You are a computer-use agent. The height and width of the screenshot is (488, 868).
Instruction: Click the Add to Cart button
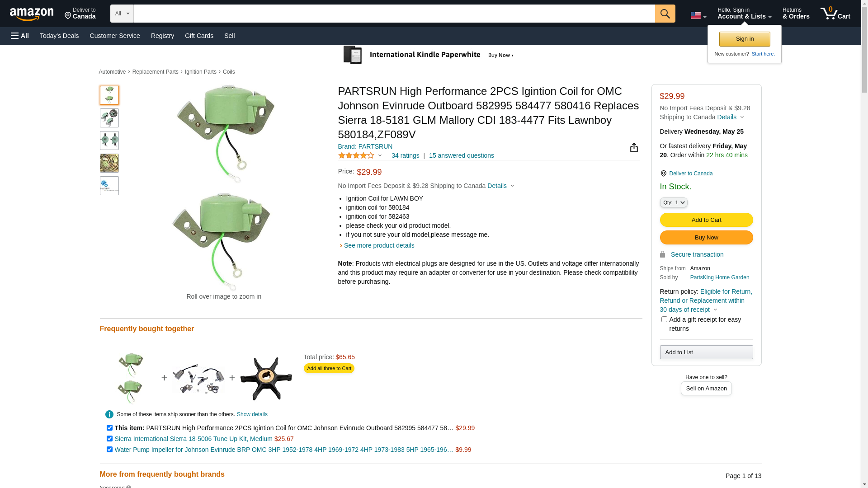(x=706, y=220)
